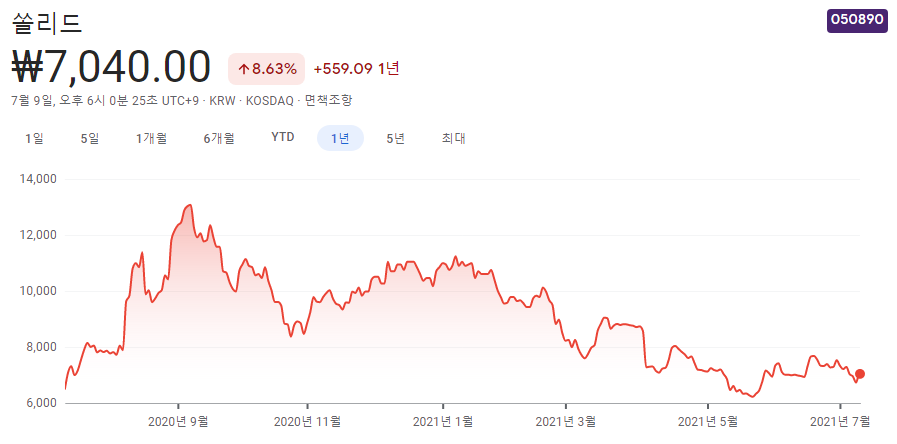The height and width of the screenshot is (444, 897).
Task: Click the 2021년 1월 axis label
Action: pos(443,422)
